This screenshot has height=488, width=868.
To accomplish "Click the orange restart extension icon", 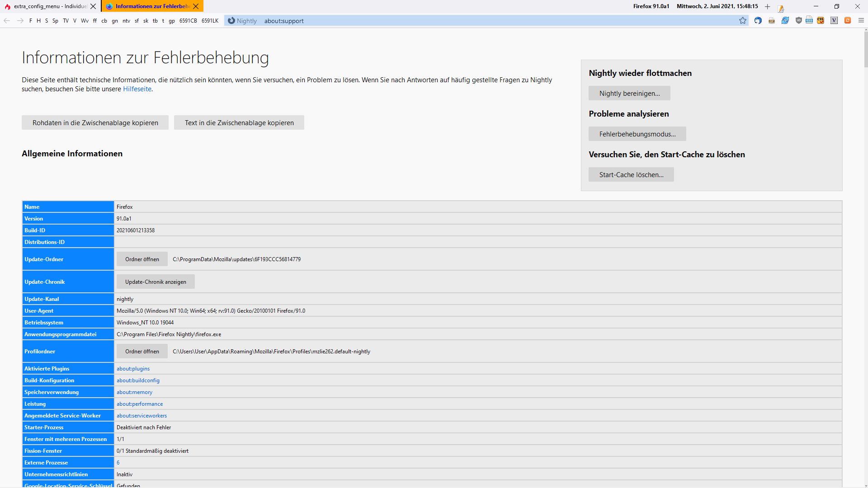I will 848,20.
